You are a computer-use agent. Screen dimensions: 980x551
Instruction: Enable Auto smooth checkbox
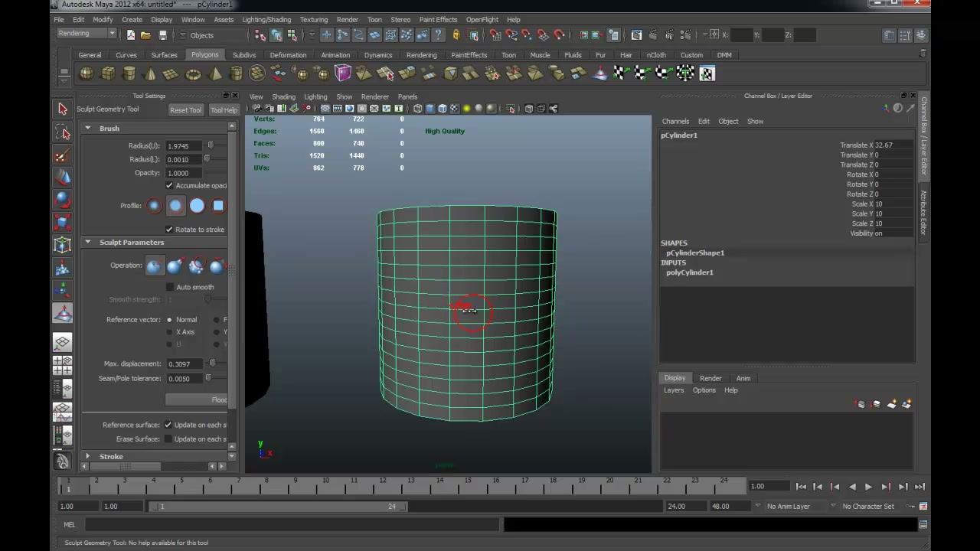169,287
